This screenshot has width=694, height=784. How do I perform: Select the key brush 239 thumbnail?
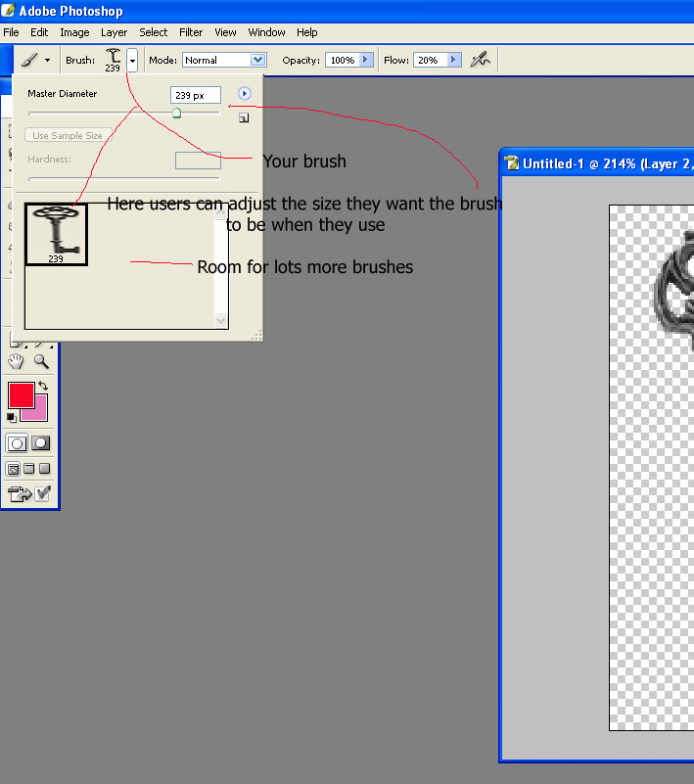56,234
